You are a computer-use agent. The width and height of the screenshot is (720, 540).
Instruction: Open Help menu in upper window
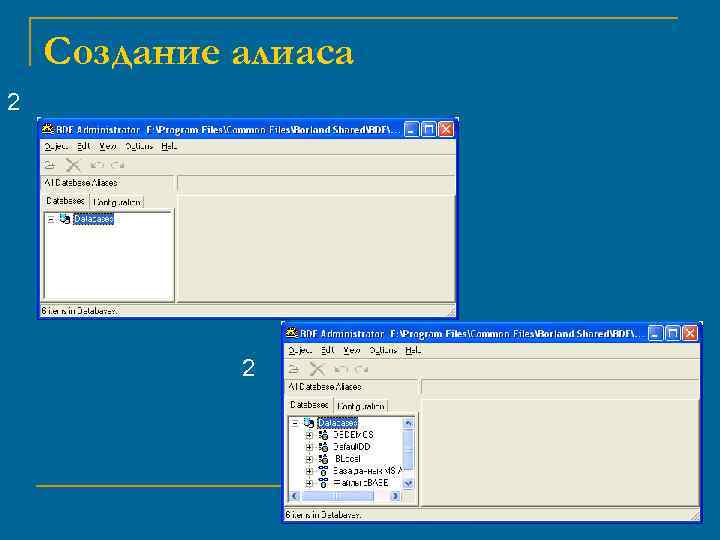169,146
